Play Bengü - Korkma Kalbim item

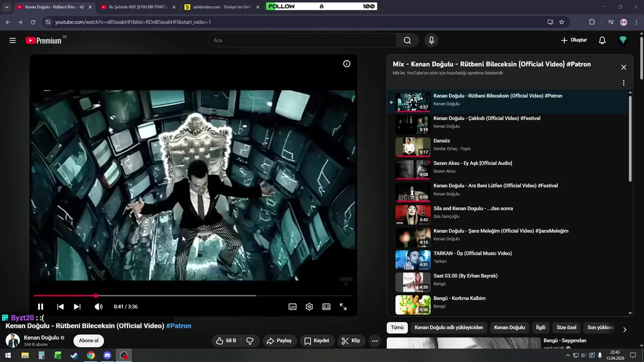point(508,304)
